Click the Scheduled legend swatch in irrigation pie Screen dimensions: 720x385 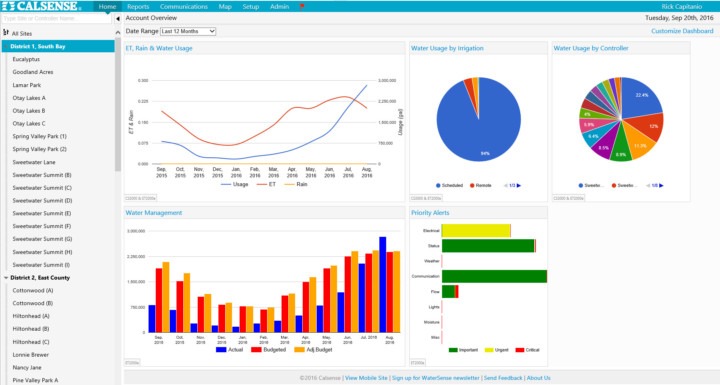[438, 186]
